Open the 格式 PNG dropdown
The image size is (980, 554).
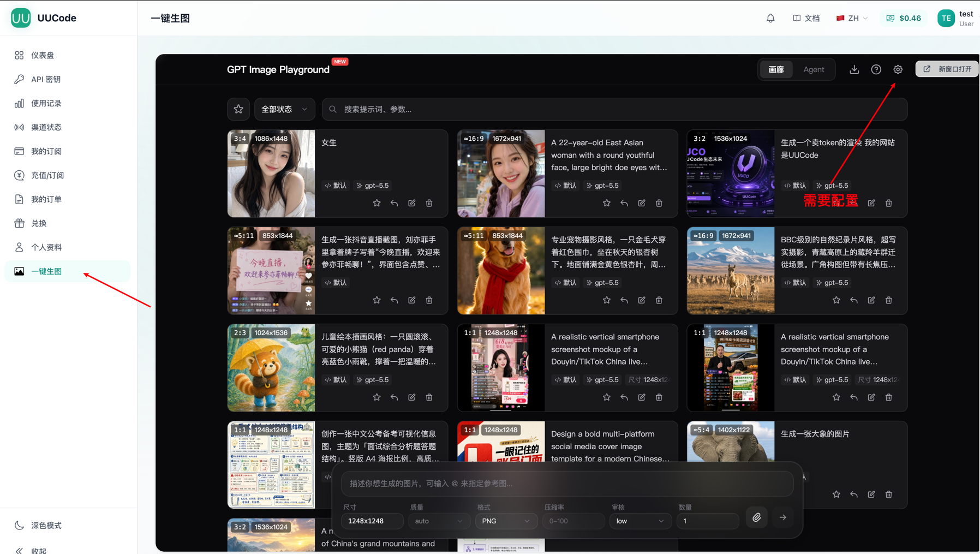[x=506, y=521]
